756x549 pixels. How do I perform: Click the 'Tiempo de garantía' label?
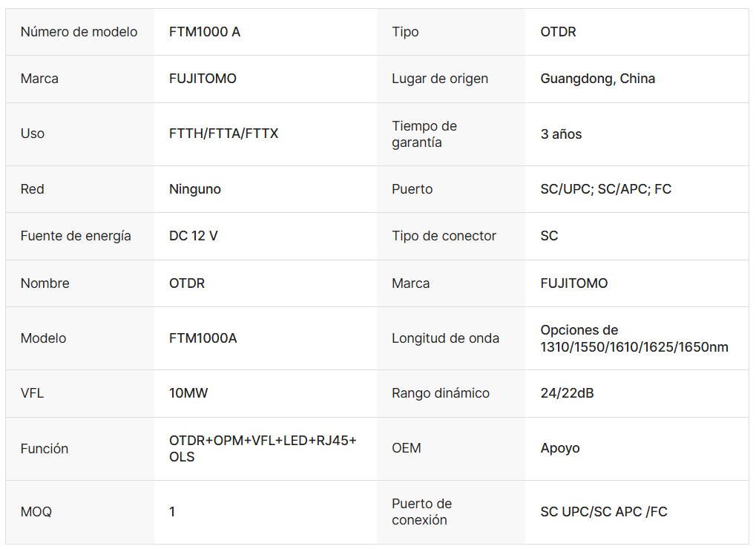coord(424,134)
